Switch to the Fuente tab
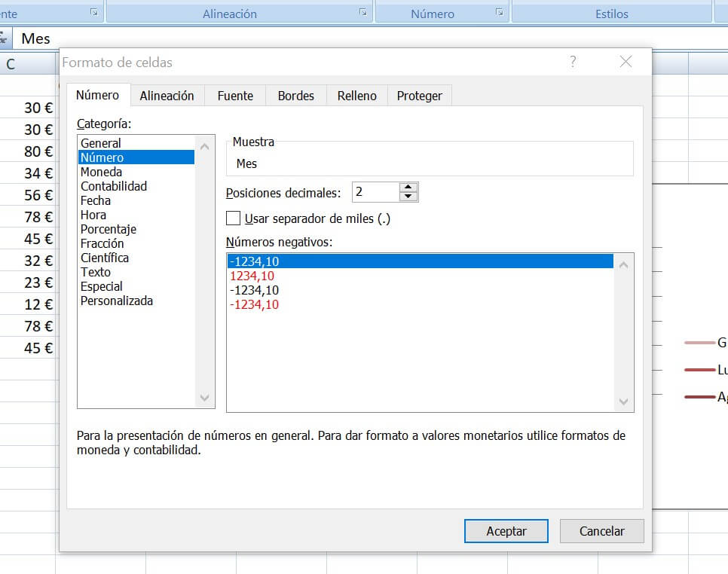This screenshot has height=574, width=728. pos(234,95)
